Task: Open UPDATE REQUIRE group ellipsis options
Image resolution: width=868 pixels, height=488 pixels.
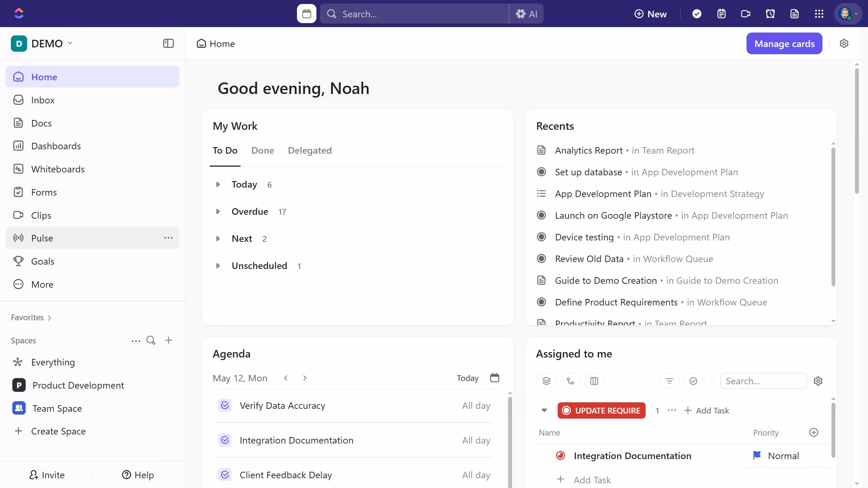Action: tap(672, 410)
